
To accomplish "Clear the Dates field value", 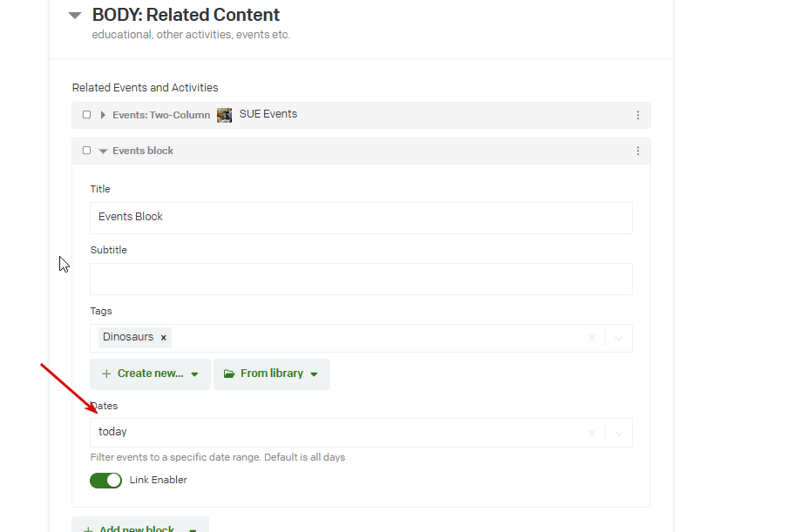I will coord(592,433).
